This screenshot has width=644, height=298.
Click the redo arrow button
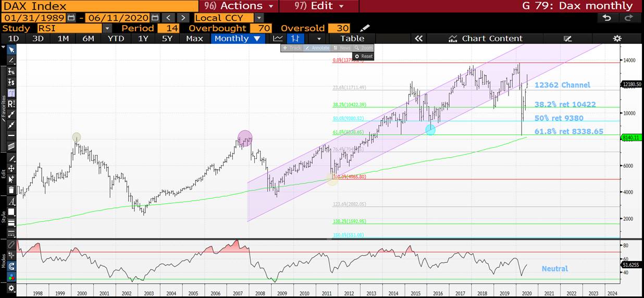coord(628,18)
